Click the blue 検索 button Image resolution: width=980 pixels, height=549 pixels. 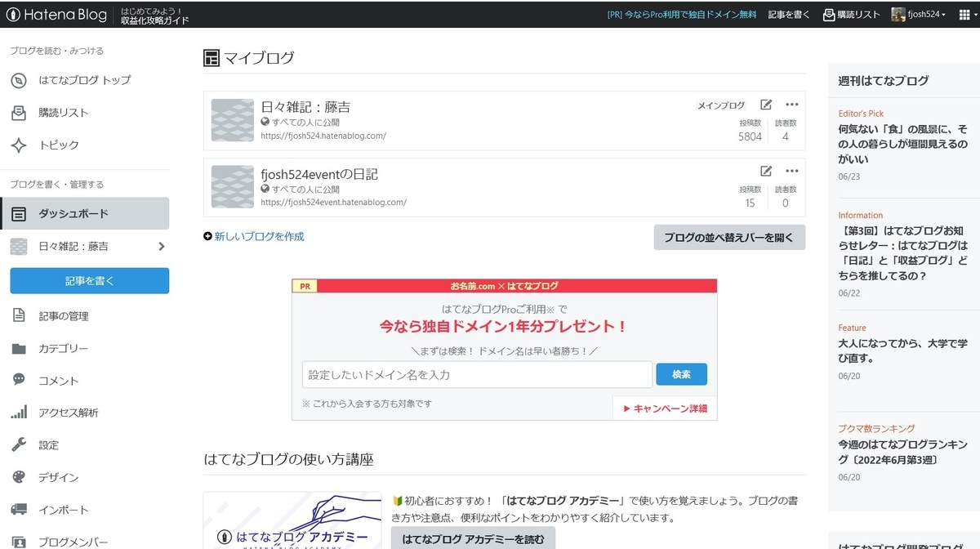click(681, 374)
